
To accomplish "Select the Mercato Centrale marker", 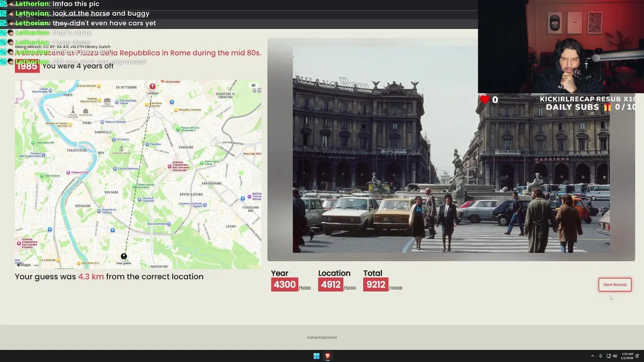I will click(x=176, y=110).
